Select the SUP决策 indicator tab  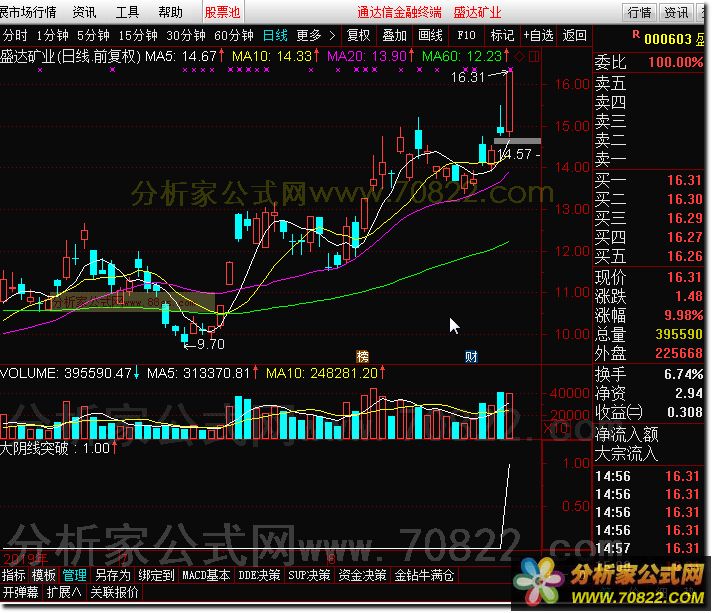click(309, 576)
